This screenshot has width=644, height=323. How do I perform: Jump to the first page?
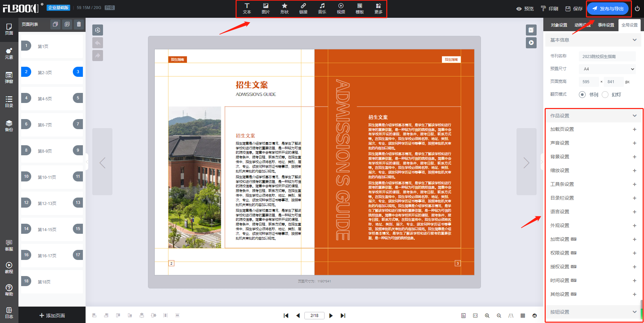[286, 316]
